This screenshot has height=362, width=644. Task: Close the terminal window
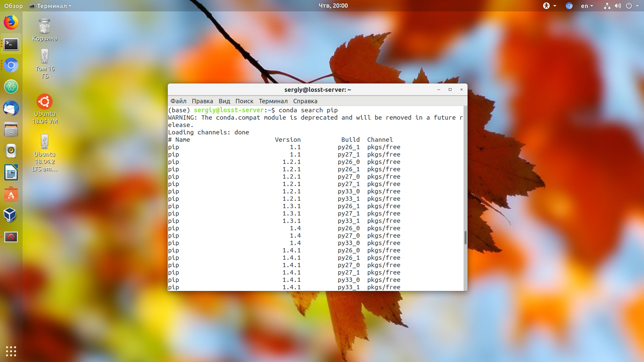[461, 89]
